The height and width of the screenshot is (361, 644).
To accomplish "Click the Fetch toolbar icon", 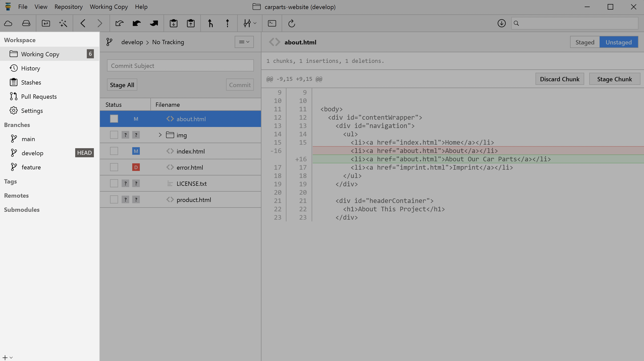I will tap(119, 23).
